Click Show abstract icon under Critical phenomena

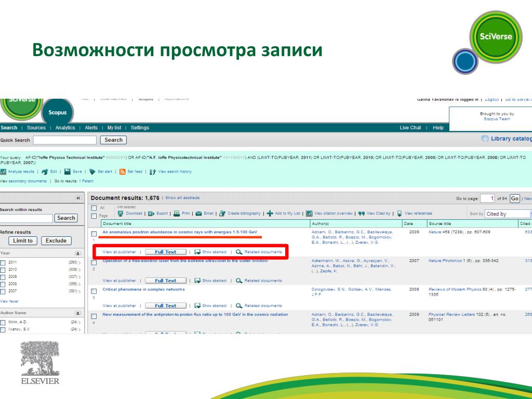pyautogui.click(x=197, y=305)
